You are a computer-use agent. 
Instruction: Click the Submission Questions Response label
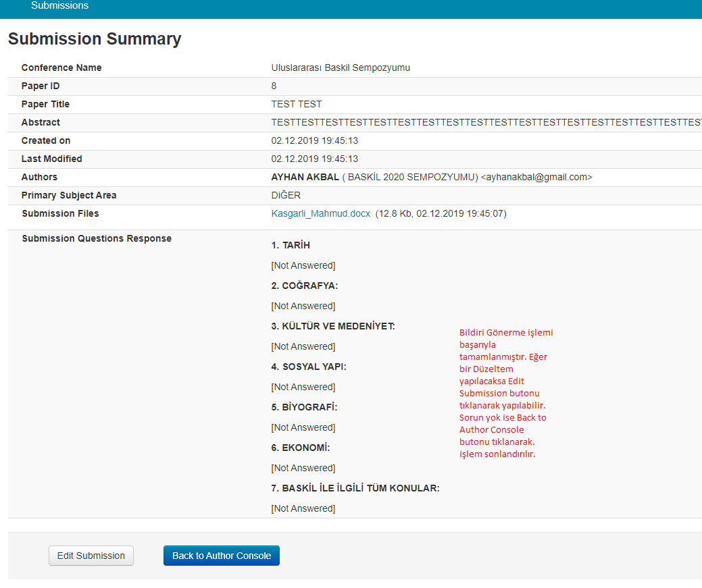coord(97,239)
